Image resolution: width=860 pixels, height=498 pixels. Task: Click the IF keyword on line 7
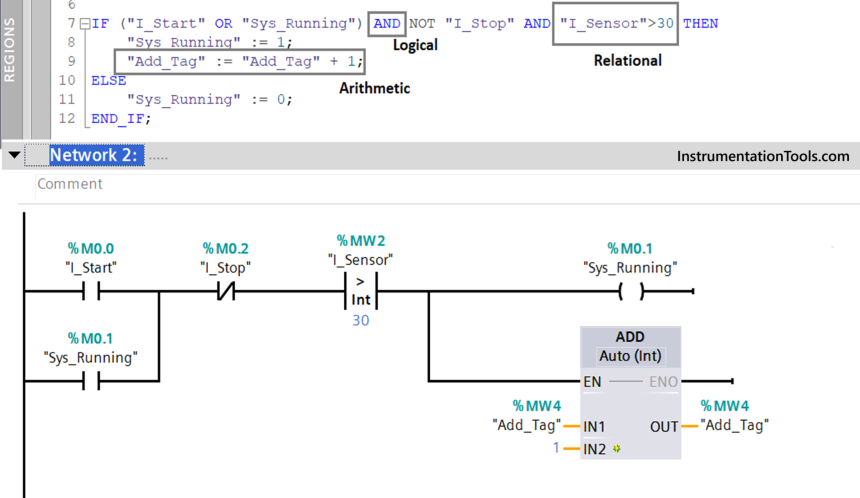click(x=100, y=24)
